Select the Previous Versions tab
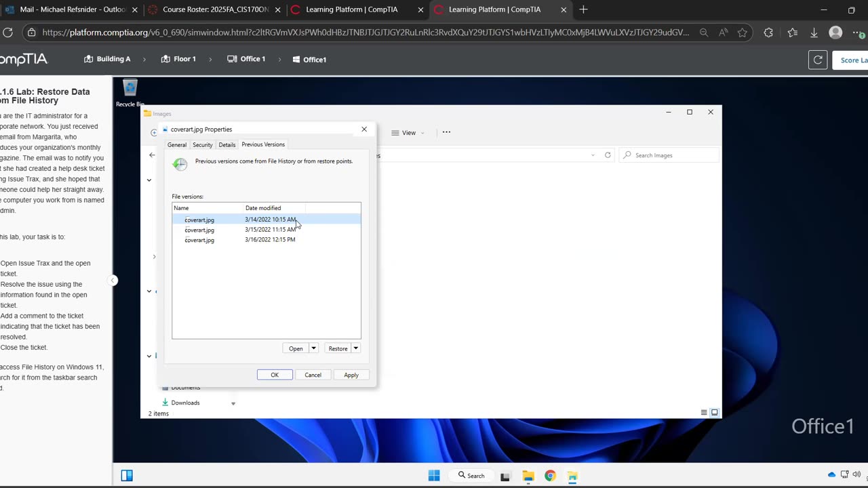 tap(263, 144)
